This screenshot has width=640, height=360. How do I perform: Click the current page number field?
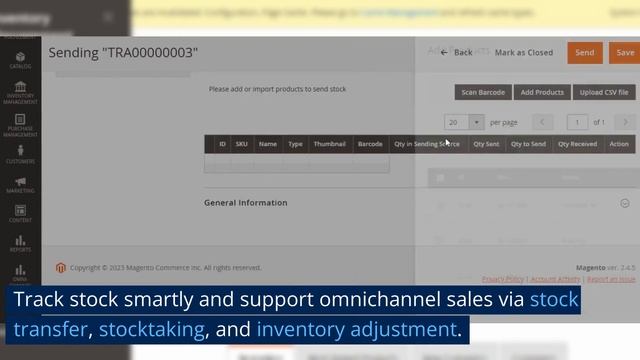point(577,122)
